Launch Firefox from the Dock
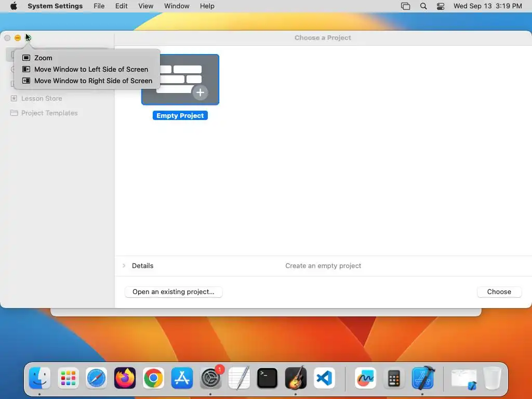This screenshot has width=532, height=399. click(x=125, y=378)
